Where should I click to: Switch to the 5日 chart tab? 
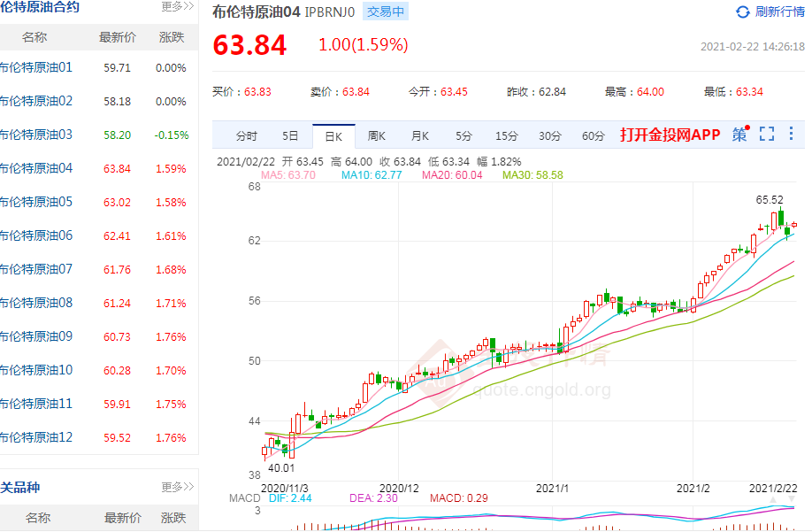pos(290,136)
